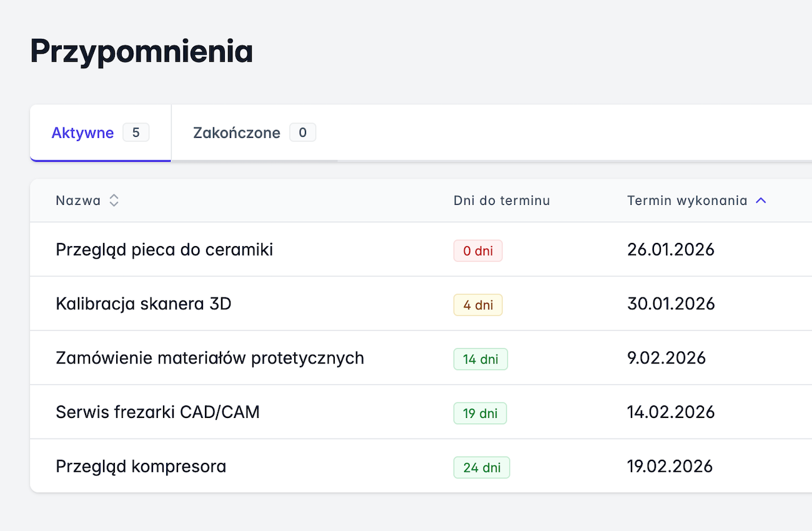Sort by the Termin wykonania header text
This screenshot has height=531, width=812.
coord(686,201)
